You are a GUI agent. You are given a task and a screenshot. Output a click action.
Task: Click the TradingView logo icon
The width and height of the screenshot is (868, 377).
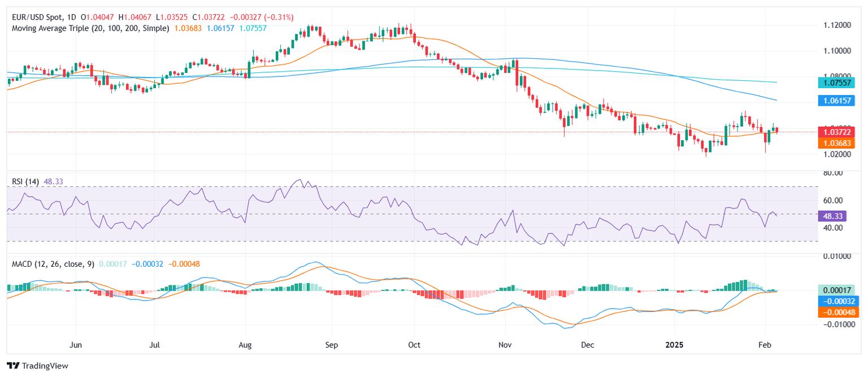click(x=13, y=366)
